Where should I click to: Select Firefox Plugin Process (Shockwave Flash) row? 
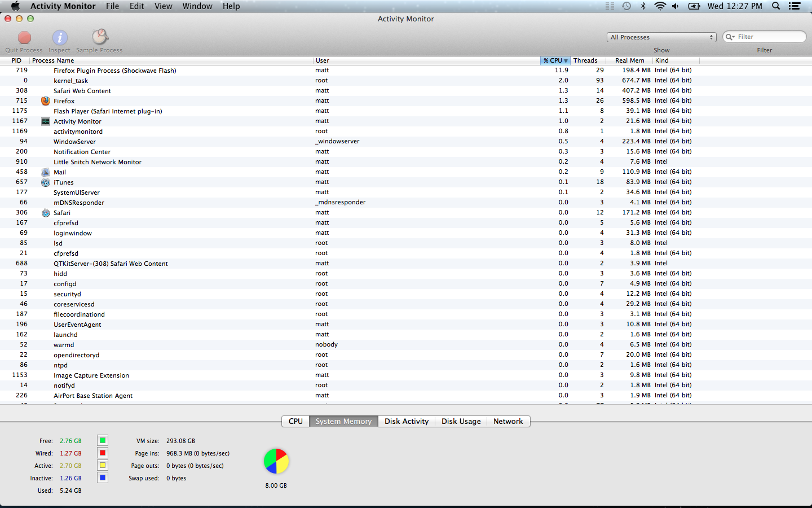pyautogui.click(x=406, y=71)
